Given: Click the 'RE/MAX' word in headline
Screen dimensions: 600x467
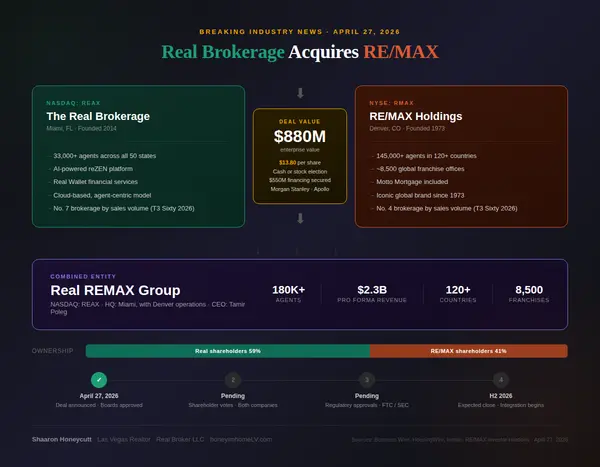Looking at the screenshot, I should 401,52.
